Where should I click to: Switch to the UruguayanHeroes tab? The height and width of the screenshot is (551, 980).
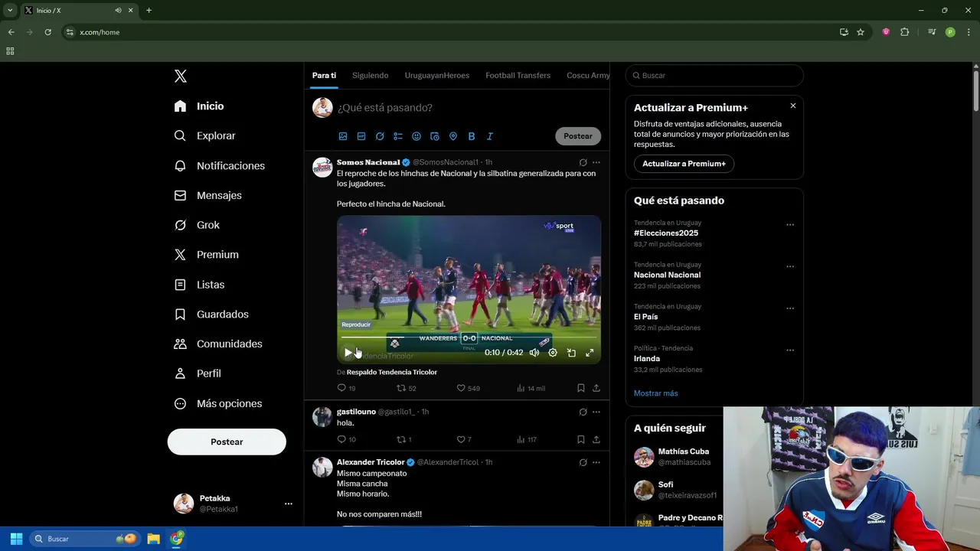436,75
